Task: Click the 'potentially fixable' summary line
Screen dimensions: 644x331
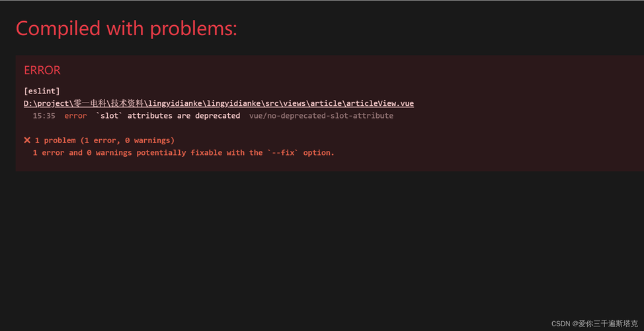Action: click(x=184, y=152)
